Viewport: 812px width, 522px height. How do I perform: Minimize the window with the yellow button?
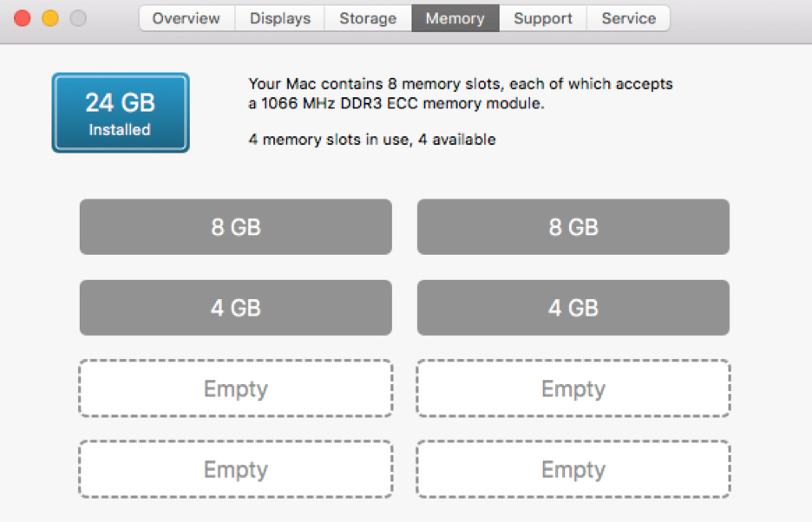click(x=50, y=18)
